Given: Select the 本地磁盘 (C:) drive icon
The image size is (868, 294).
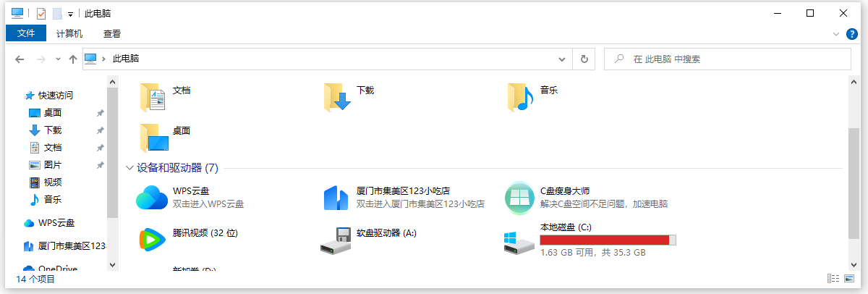Looking at the screenshot, I should point(519,243).
